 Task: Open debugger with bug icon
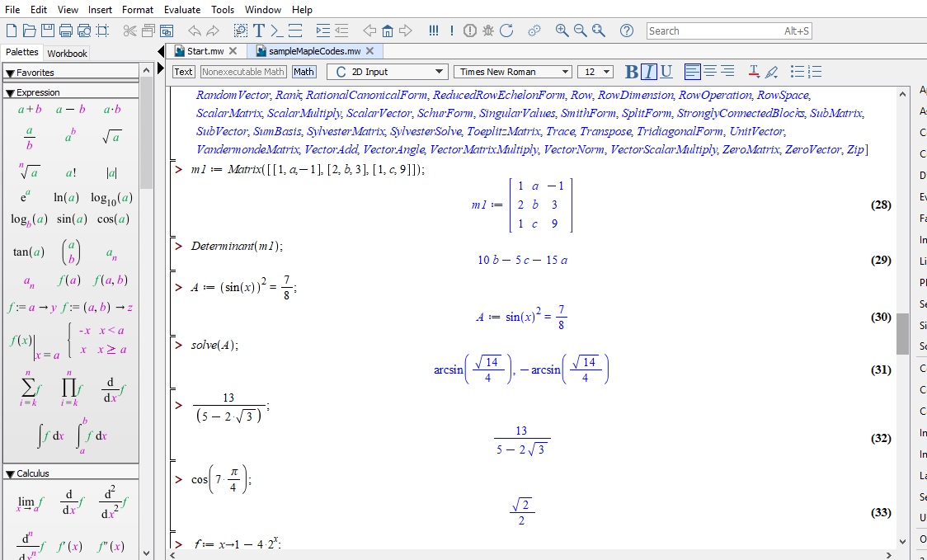(487, 31)
